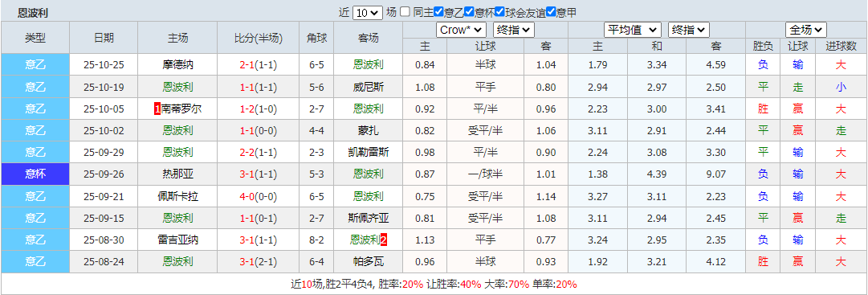Open the Crow* bookmaker dropdown
This screenshot has height=295, width=868.
[x=461, y=30]
